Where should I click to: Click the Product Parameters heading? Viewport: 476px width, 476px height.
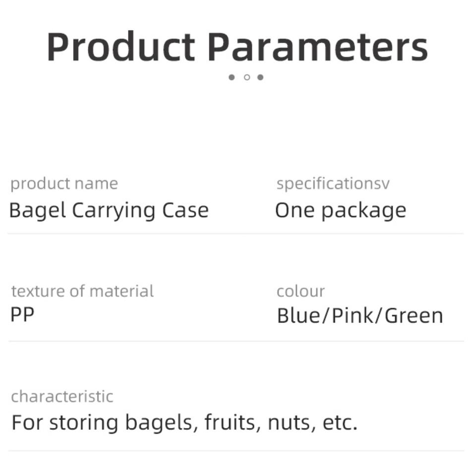pyautogui.click(x=238, y=47)
